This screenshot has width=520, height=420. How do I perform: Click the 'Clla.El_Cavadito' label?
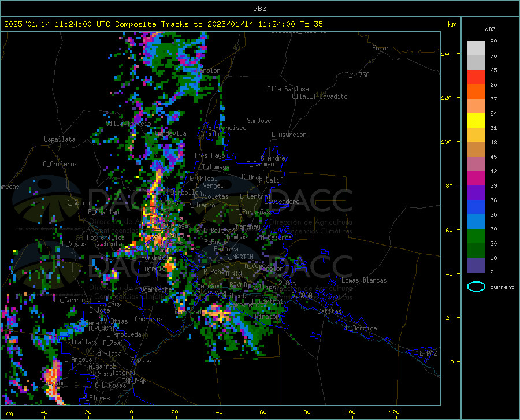click(320, 96)
